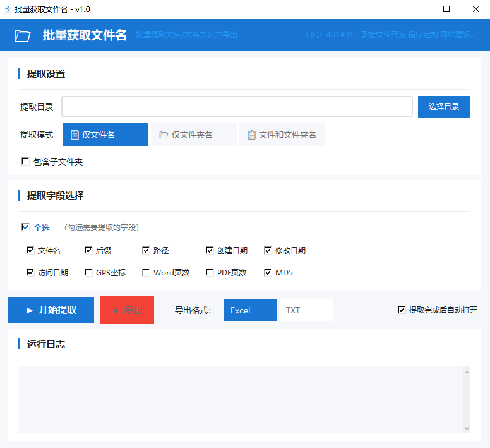Uncheck the 创建日期 field checkbox
Screen dimensions: 490x448
click(210, 251)
